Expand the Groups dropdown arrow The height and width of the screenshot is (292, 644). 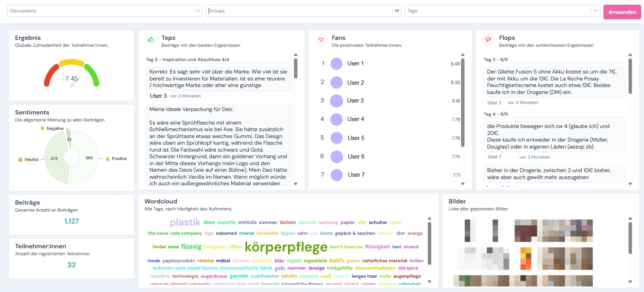(396, 11)
